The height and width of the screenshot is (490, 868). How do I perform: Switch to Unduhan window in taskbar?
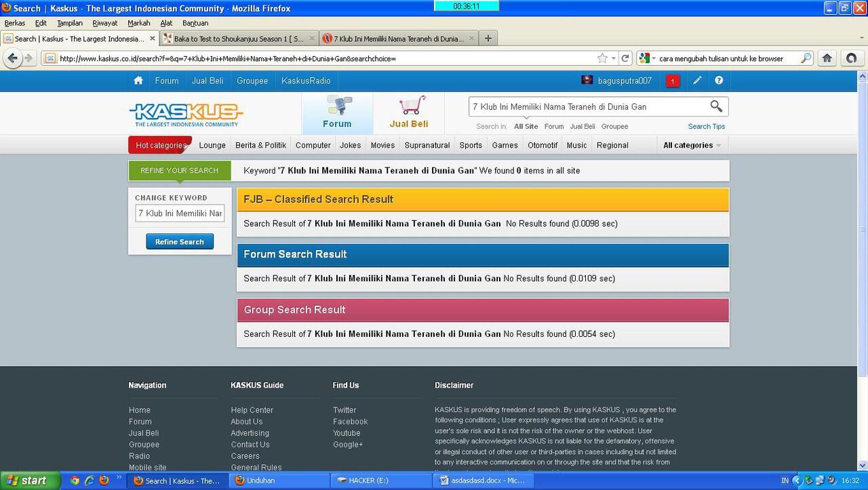[x=278, y=481]
